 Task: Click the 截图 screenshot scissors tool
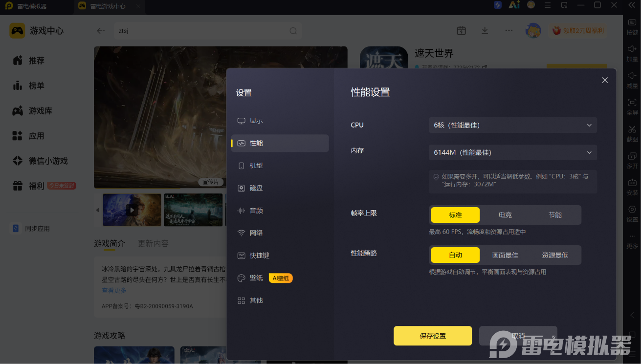632,133
